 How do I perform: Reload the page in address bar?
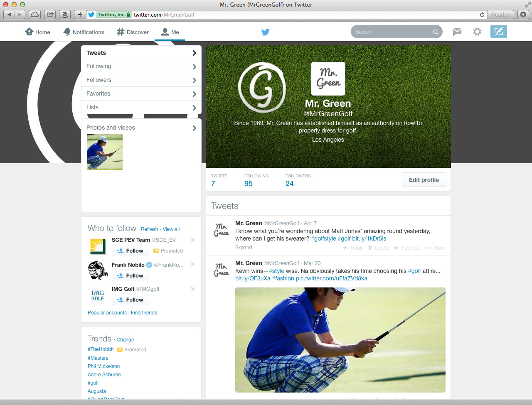pos(482,15)
